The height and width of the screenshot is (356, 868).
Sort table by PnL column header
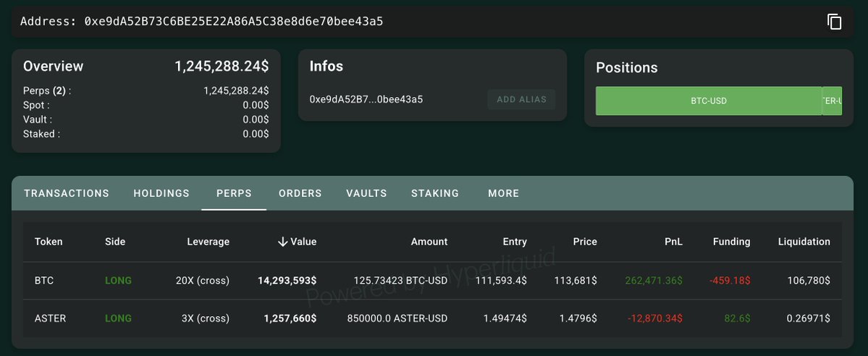coord(674,242)
